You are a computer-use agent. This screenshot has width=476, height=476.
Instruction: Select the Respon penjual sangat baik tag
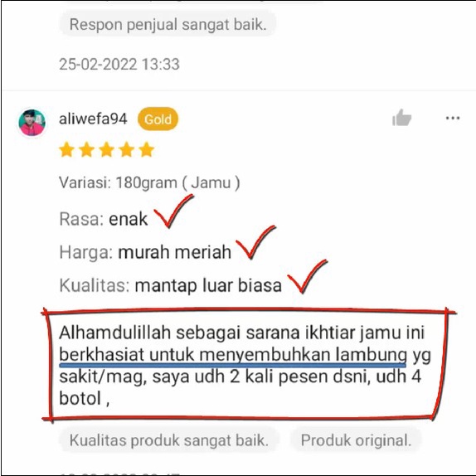pos(168,24)
